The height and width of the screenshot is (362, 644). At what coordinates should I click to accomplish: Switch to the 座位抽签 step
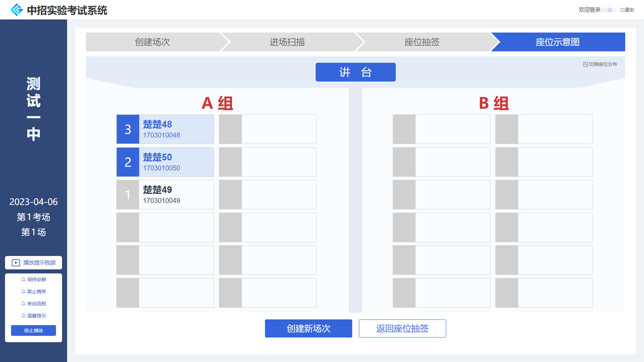coord(422,42)
